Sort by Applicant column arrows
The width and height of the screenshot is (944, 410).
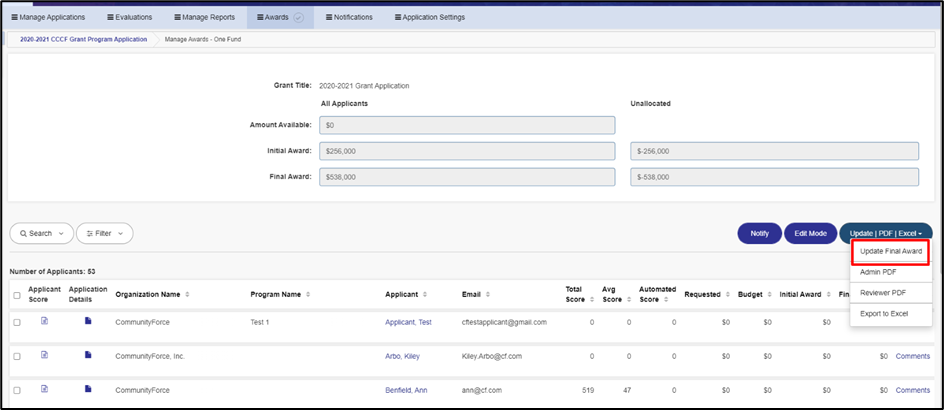click(425, 295)
